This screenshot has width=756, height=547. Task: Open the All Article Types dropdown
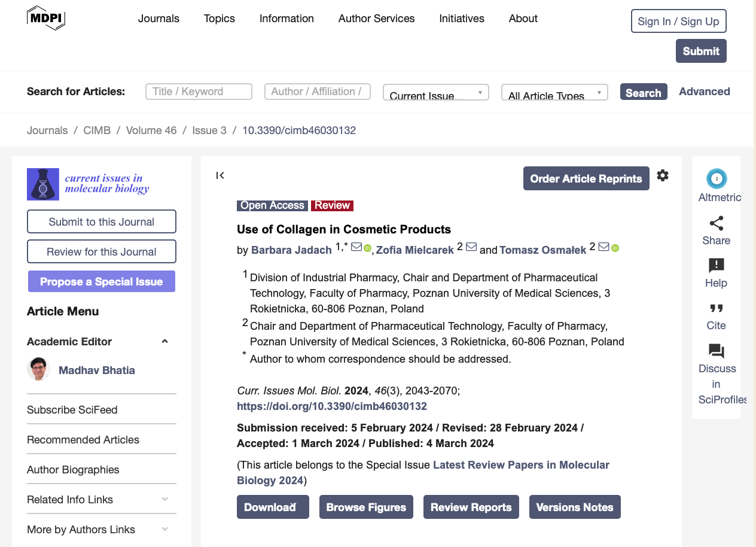(554, 92)
